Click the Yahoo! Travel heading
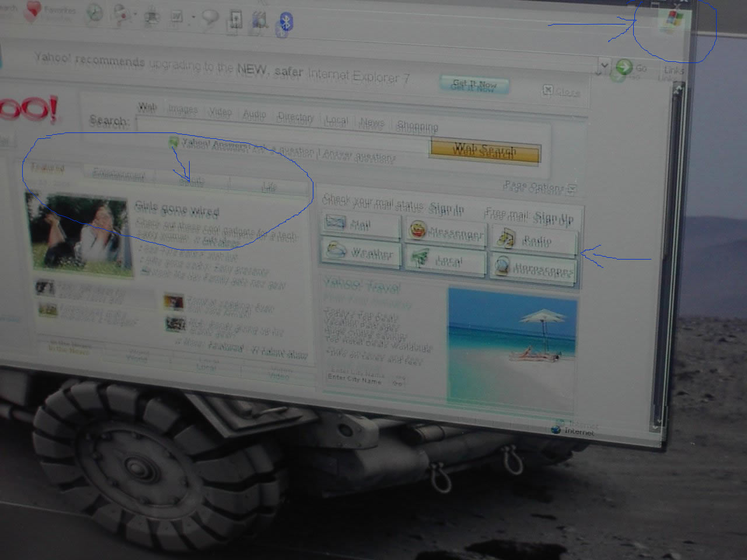This screenshot has height=560, width=747. pyautogui.click(x=362, y=286)
